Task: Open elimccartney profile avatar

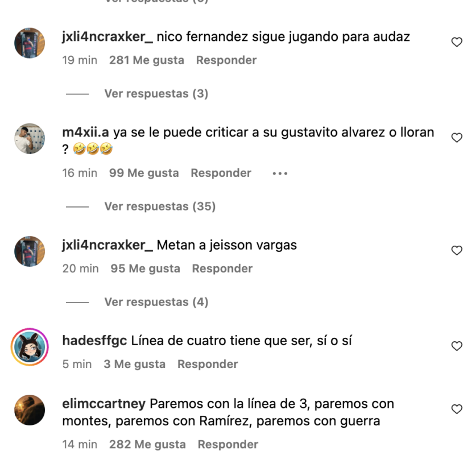Action: (x=30, y=409)
